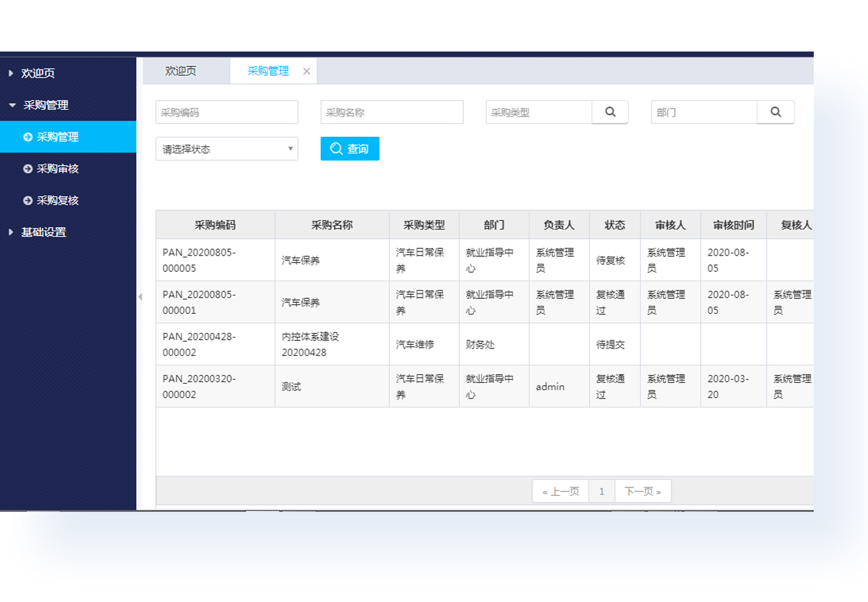Go to previous page with 上一页
The height and width of the screenshot is (602, 868).
coord(561,491)
